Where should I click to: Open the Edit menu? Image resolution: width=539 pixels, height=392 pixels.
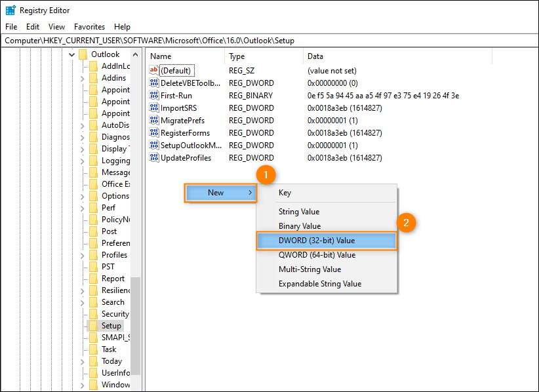(x=33, y=27)
